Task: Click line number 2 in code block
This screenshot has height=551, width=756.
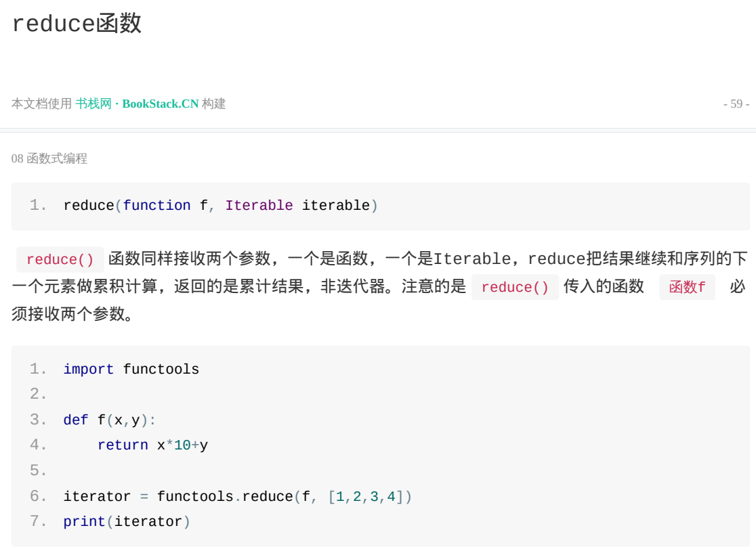Action: pyautogui.click(x=38, y=395)
